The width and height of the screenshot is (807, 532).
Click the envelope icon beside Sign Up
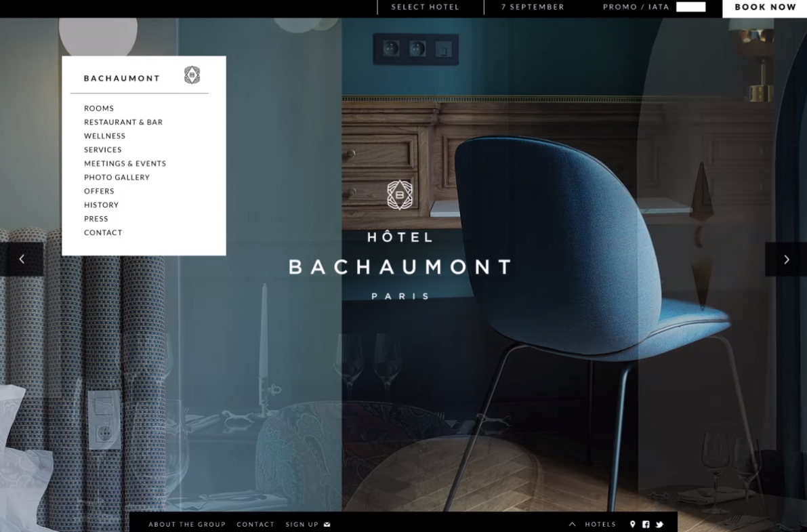tap(327, 524)
